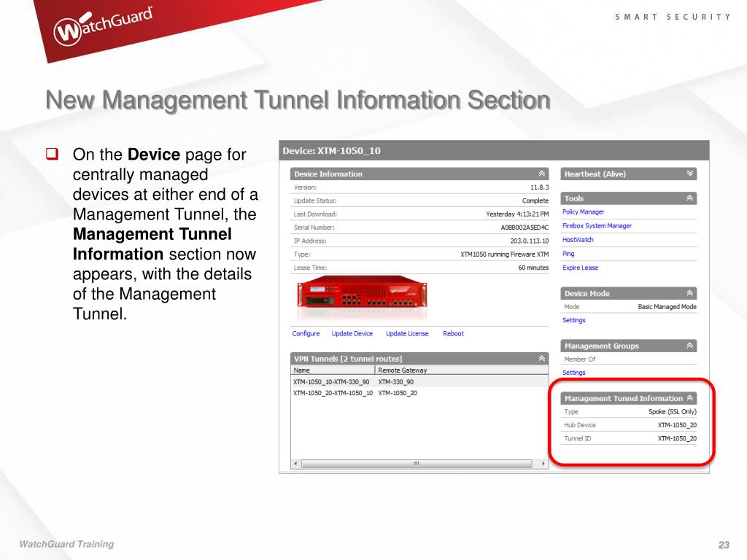The image size is (747, 560).
Task: Click the Type value XTM1050 running Fireware XTM
Action: point(505,254)
